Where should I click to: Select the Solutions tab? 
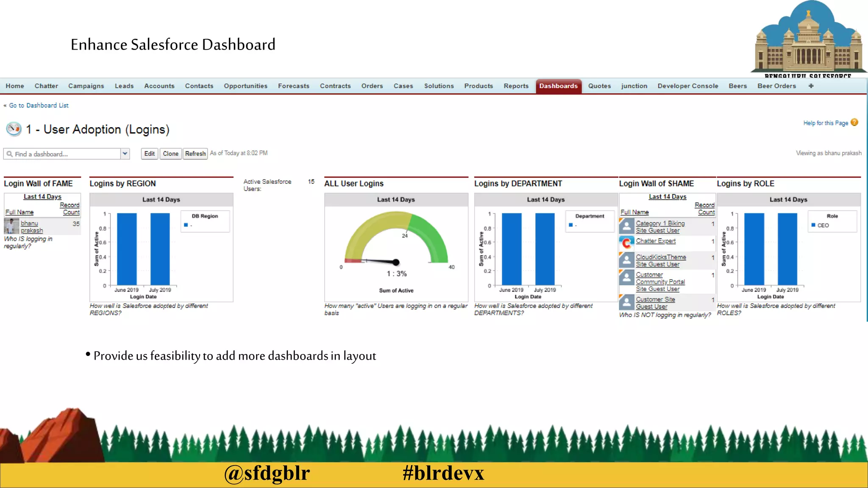click(x=439, y=86)
